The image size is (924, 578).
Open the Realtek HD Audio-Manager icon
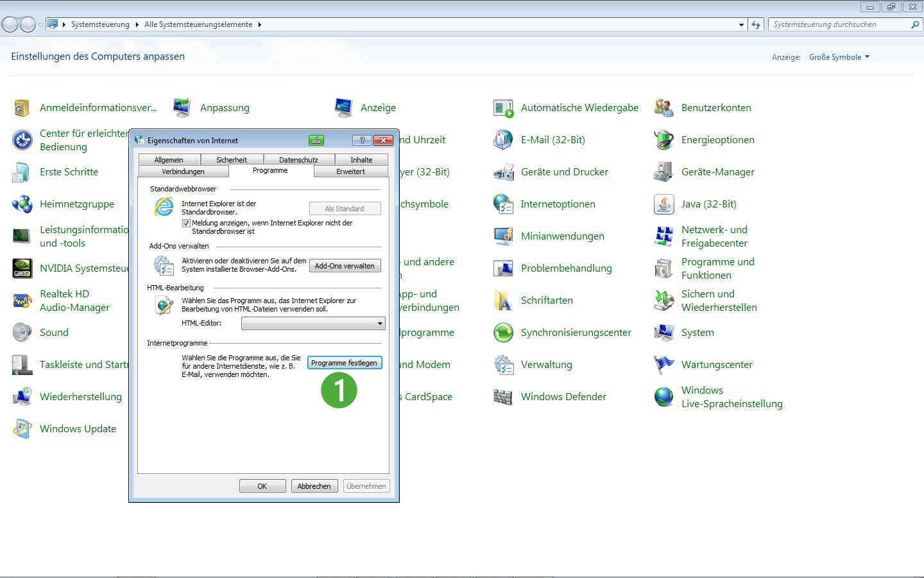coord(22,301)
